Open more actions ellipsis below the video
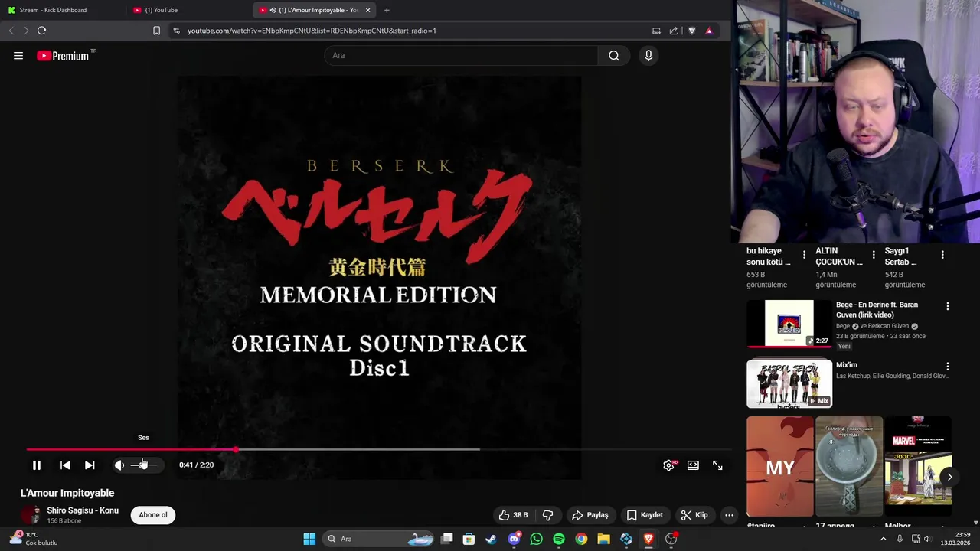The width and height of the screenshot is (980, 551). coord(729,515)
